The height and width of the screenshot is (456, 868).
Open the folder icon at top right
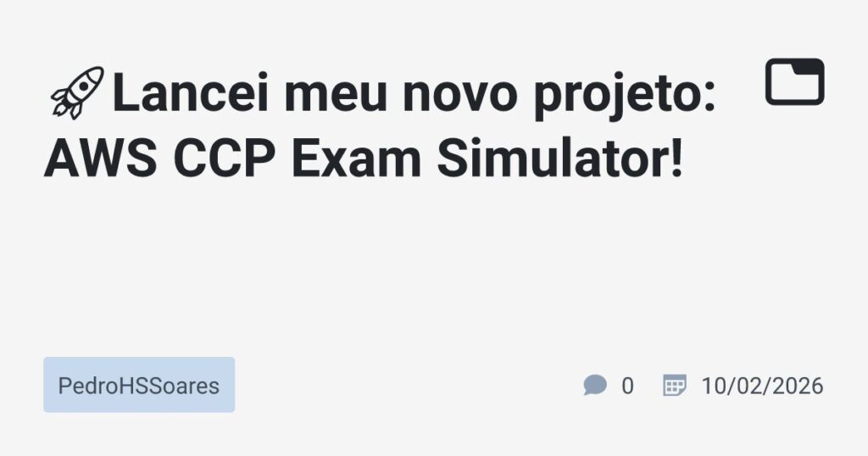coord(795,82)
